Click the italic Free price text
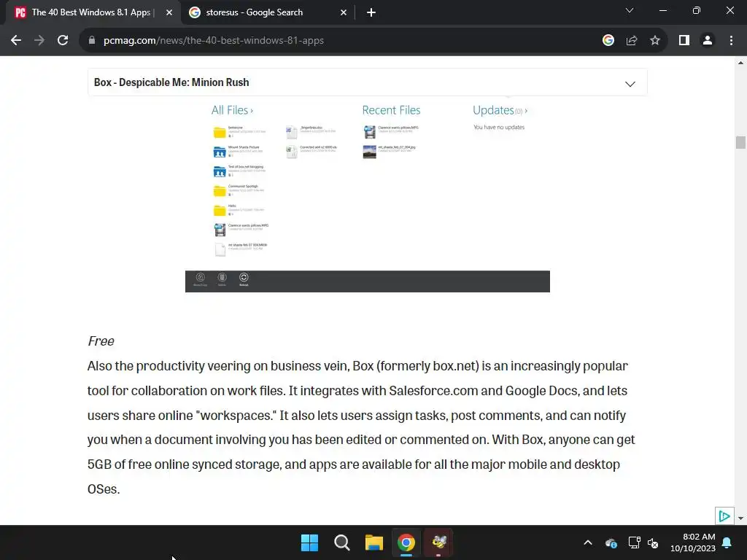 click(x=101, y=341)
